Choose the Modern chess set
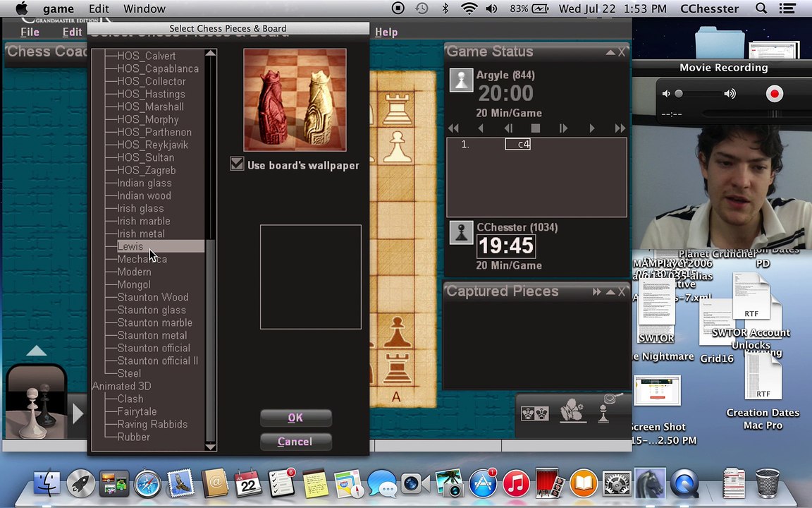This screenshot has height=508, width=812. (x=134, y=272)
